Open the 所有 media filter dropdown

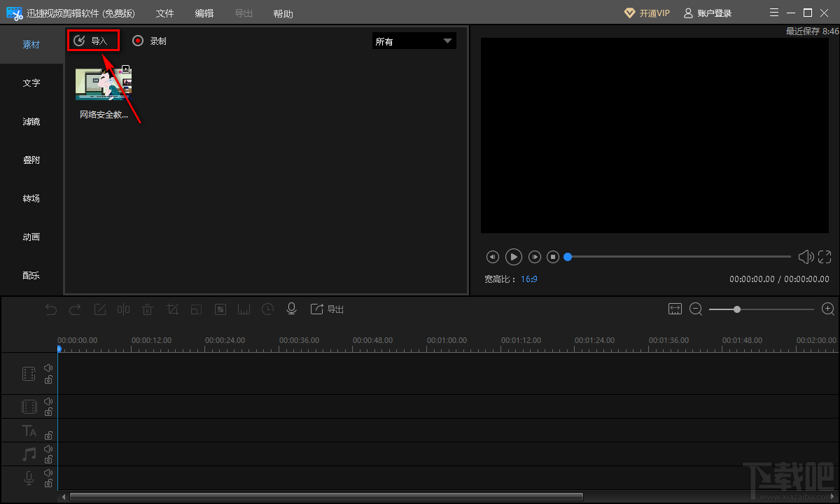414,41
